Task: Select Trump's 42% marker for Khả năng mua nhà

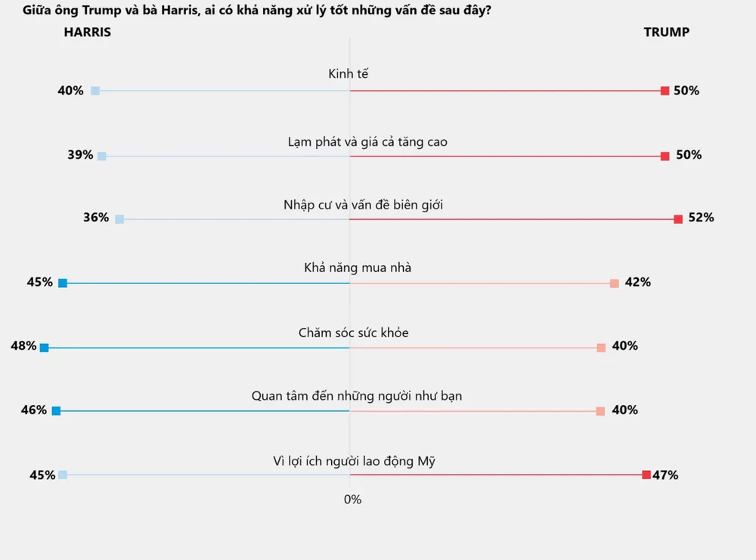Action: (614, 283)
